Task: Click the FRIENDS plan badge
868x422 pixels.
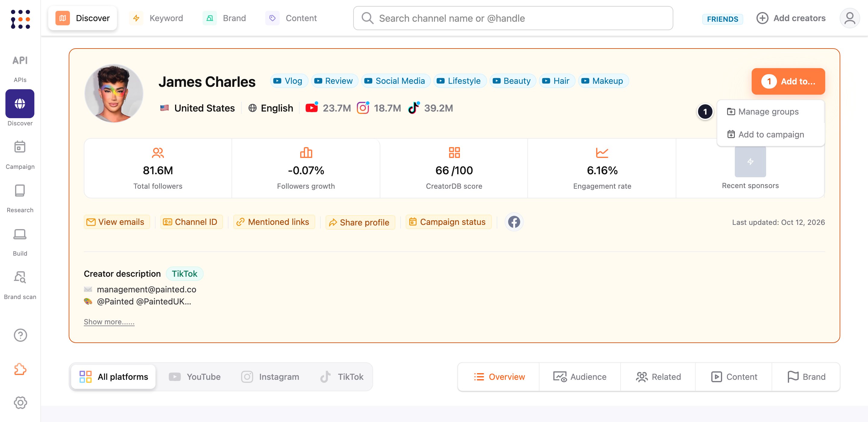Action: click(722, 19)
